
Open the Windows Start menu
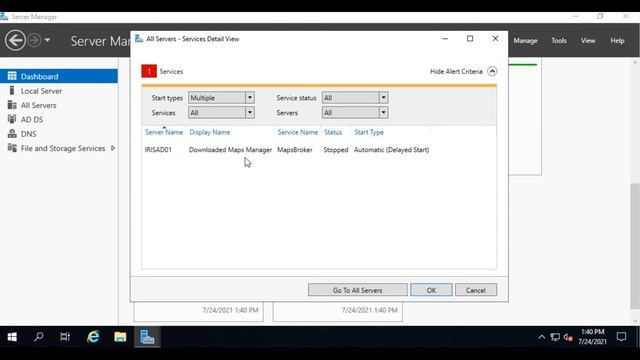(x=12, y=337)
